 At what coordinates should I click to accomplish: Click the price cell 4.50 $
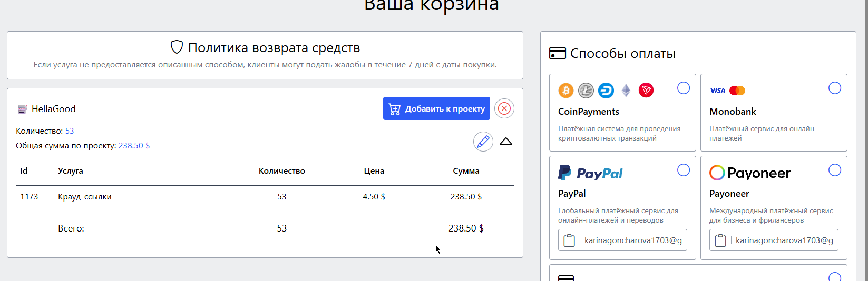pyautogui.click(x=374, y=197)
